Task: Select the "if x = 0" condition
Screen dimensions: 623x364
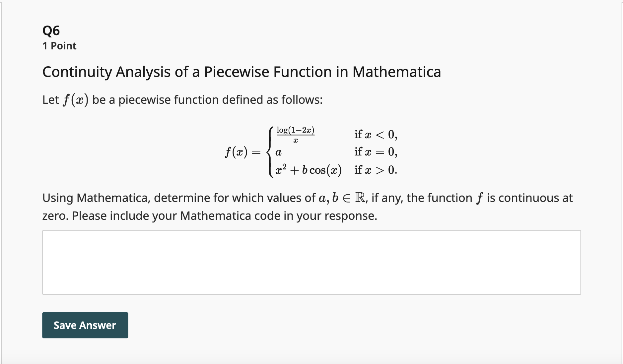Action: (x=376, y=152)
